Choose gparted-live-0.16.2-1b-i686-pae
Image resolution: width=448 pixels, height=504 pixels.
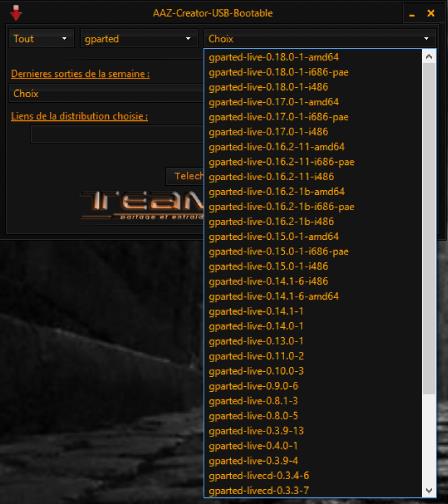click(313, 207)
